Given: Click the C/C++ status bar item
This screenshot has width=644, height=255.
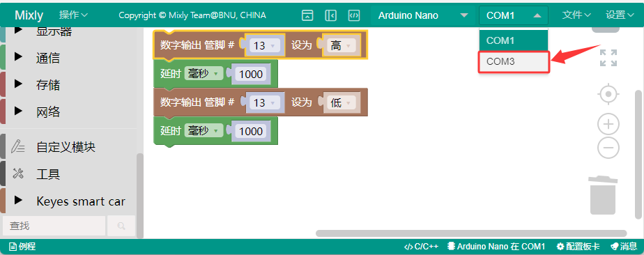Looking at the screenshot, I should [422, 247].
